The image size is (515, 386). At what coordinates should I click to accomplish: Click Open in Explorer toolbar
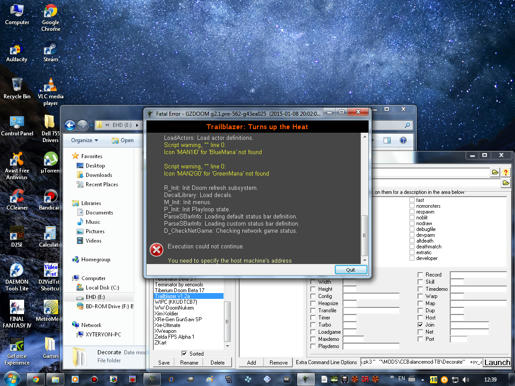123,140
